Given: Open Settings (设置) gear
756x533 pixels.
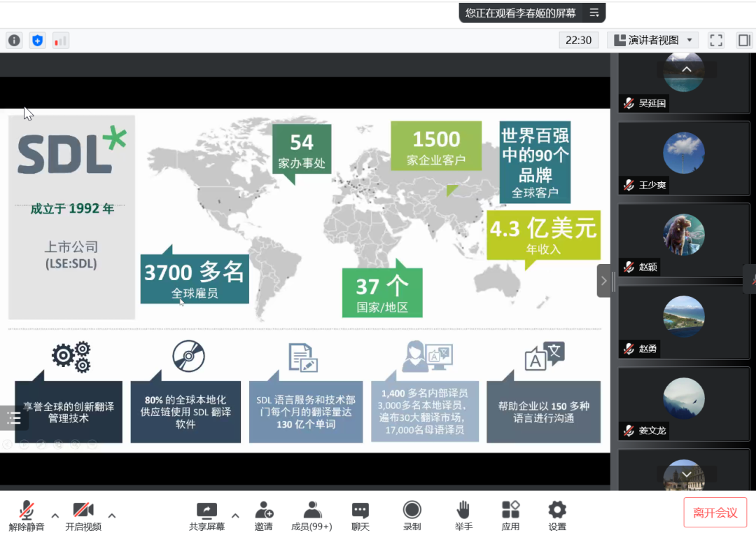Looking at the screenshot, I should [557, 515].
